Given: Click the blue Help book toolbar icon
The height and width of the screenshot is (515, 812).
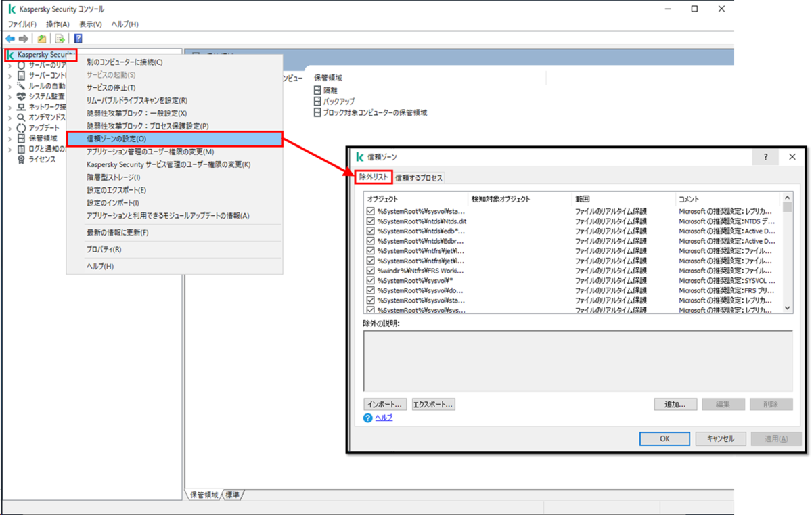Looking at the screenshot, I should click(x=78, y=39).
